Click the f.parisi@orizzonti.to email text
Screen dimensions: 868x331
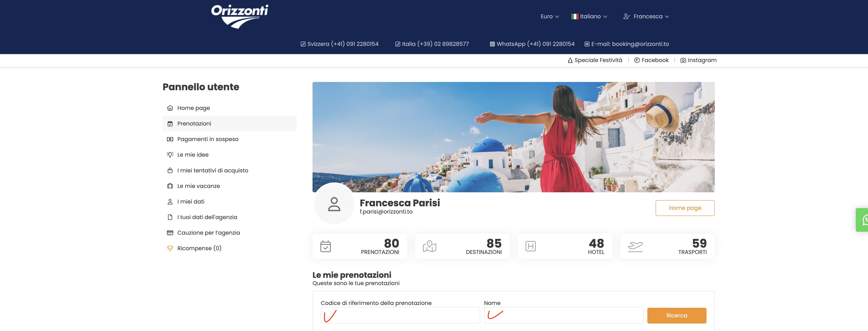[x=386, y=212]
